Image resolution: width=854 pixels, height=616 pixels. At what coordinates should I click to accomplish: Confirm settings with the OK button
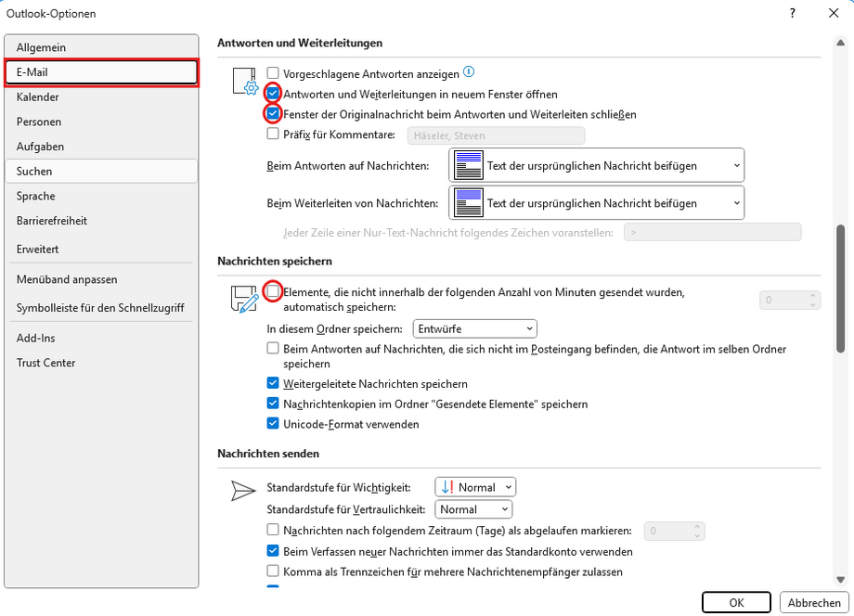pos(736,602)
